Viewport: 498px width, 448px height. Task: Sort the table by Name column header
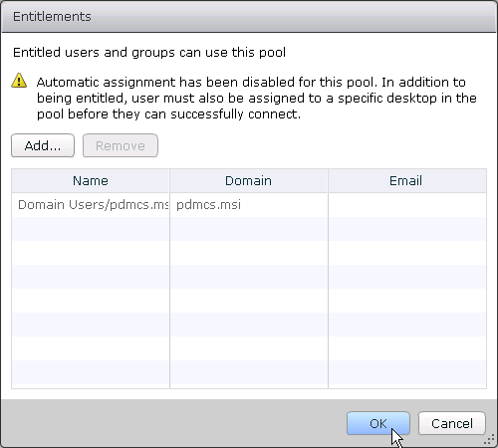[x=91, y=181]
